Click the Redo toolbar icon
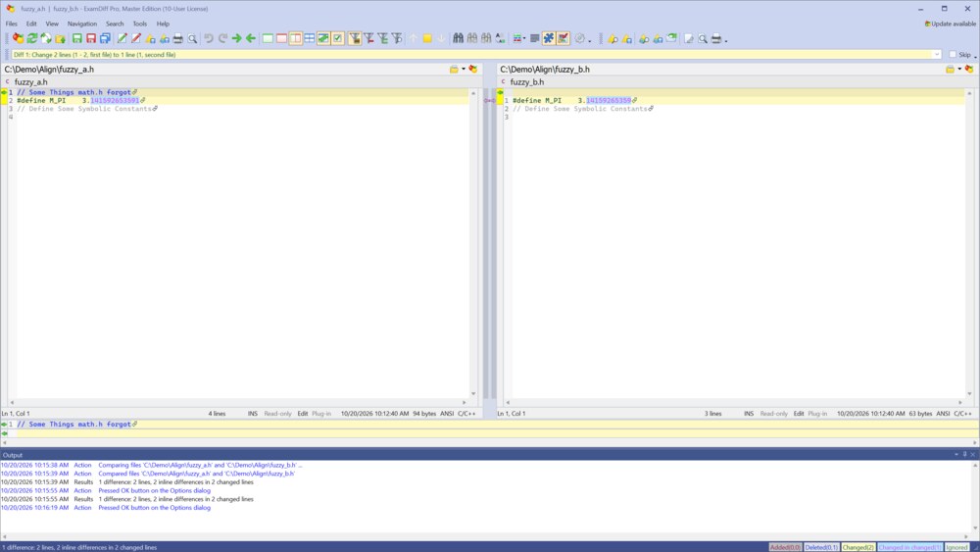 [x=222, y=39]
